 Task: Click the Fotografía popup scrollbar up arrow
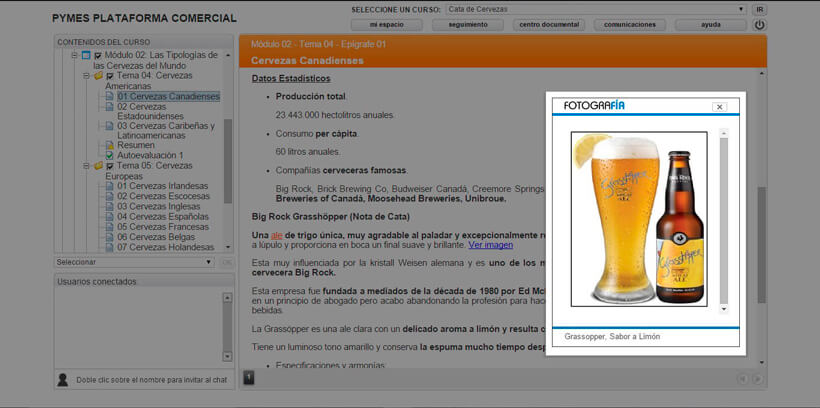tap(724, 133)
